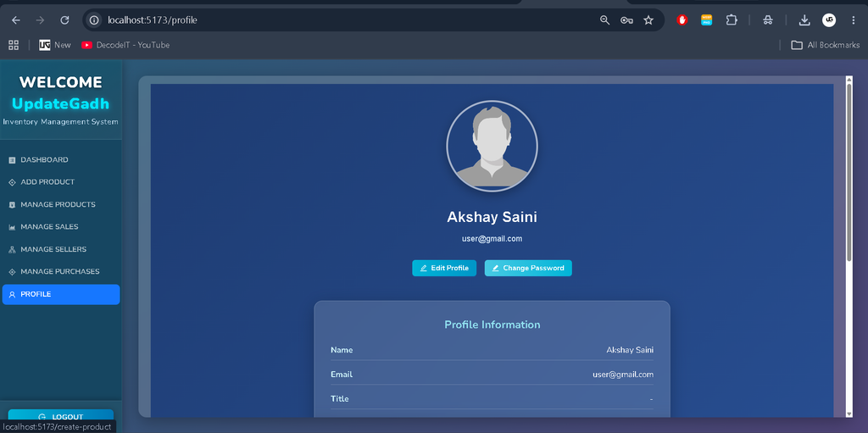Click the site info icon in address bar

click(95, 20)
